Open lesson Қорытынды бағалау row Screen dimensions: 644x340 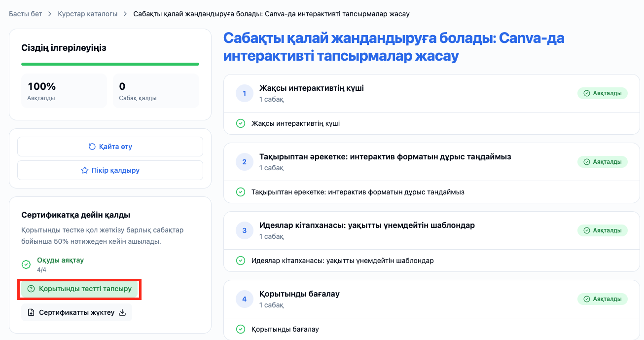[x=431, y=329]
